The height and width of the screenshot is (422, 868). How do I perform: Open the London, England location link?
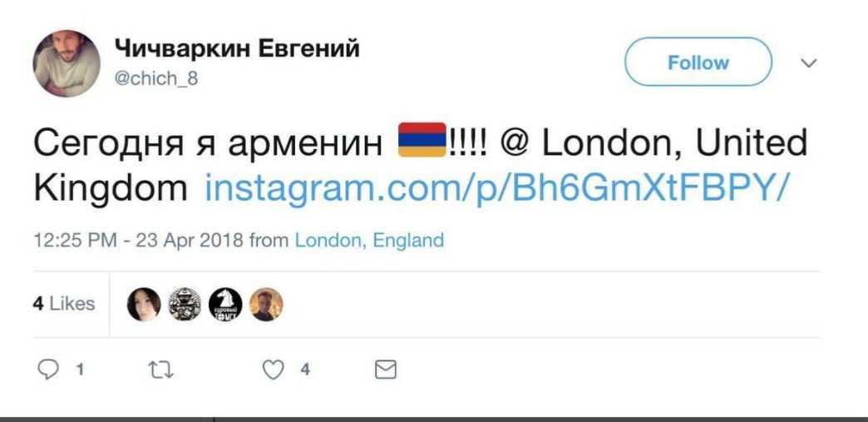(x=369, y=241)
